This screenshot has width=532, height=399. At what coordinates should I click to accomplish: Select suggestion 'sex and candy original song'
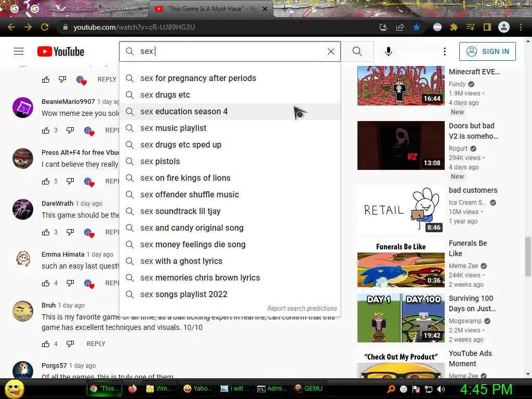coord(230,228)
